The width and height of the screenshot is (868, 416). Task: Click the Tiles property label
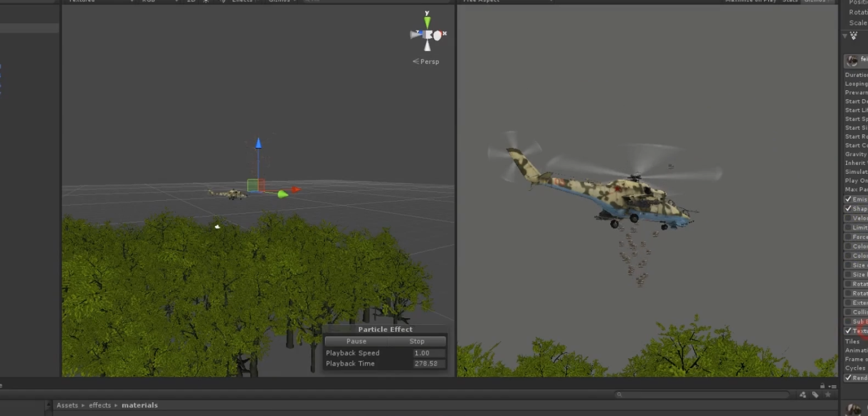(852, 341)
